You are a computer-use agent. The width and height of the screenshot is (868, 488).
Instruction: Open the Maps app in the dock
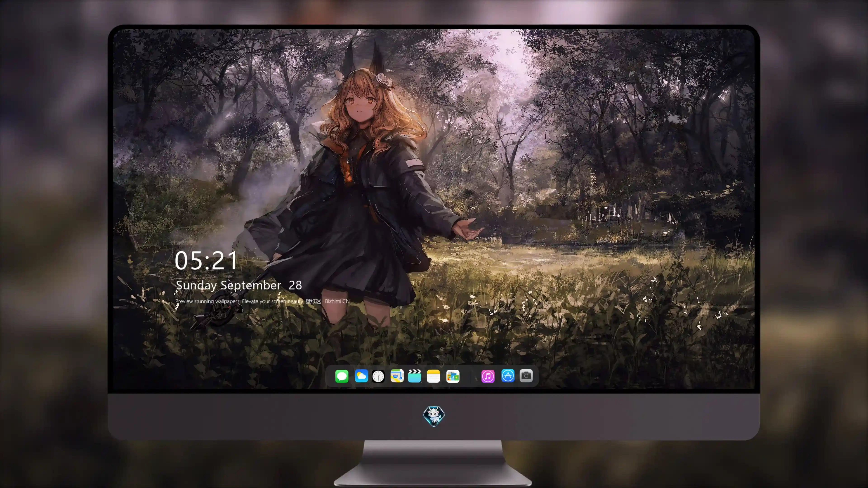(x=397, y=376)
